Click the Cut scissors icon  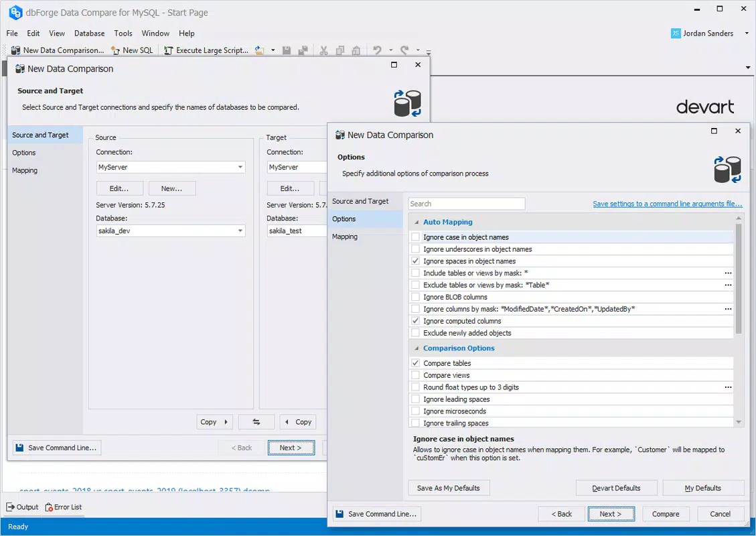323,50
